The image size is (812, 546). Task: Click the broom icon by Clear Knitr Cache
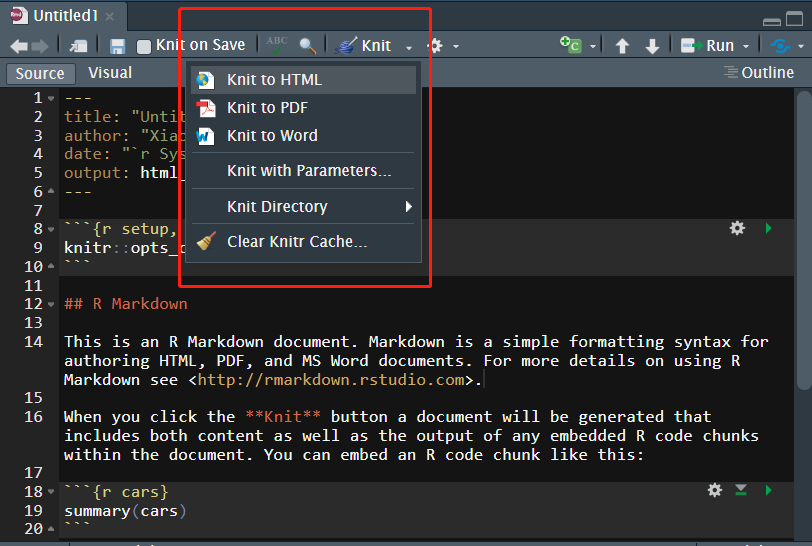(x=206, y=241)
